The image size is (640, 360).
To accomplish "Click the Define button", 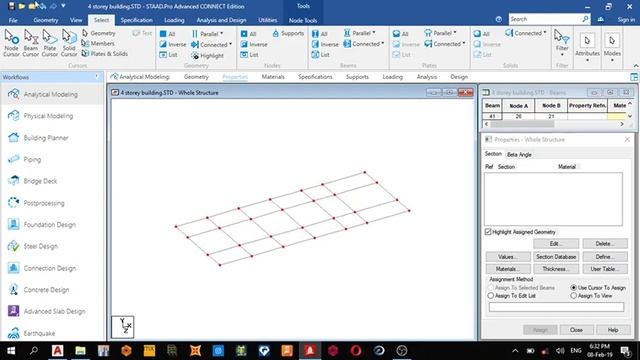I will (605, 257).
